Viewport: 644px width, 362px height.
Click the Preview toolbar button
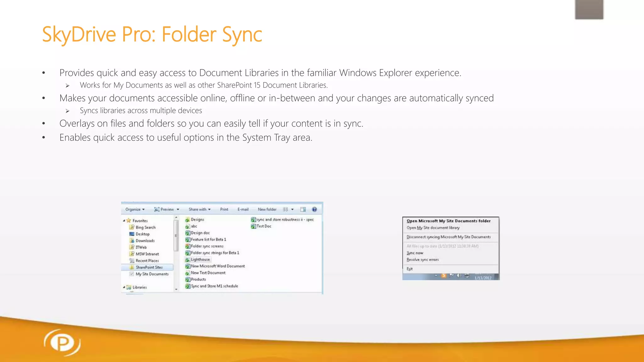click(164, 210)
